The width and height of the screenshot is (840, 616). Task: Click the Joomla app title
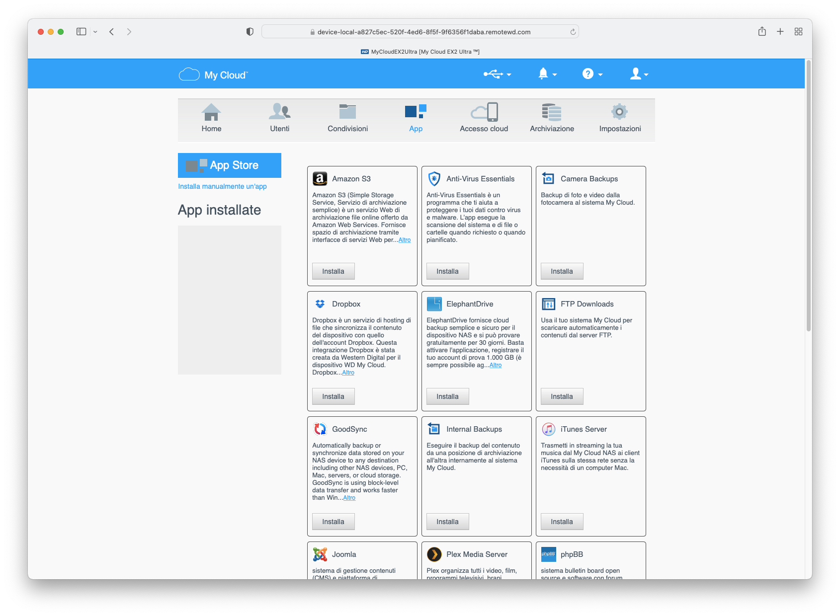click(344, 554)
